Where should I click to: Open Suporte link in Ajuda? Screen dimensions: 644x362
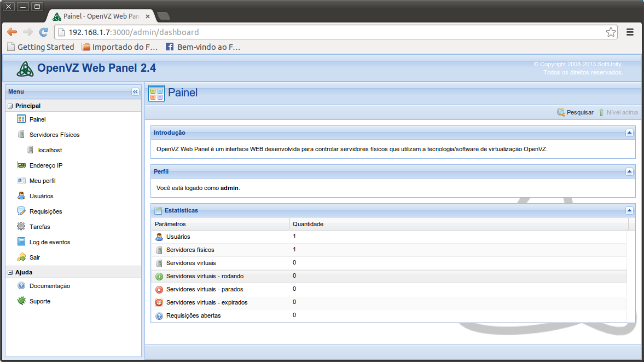40,301
